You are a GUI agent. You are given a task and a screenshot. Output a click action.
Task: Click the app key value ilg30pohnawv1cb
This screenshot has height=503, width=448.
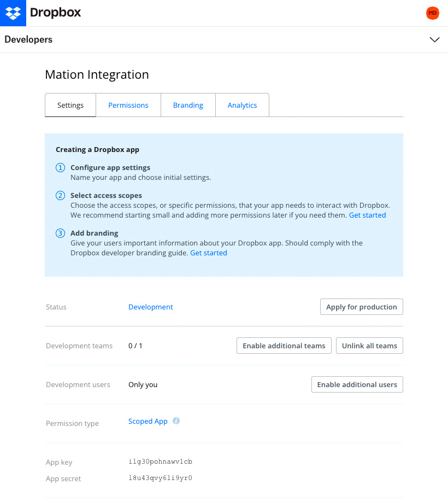click(x=160, y=461)
